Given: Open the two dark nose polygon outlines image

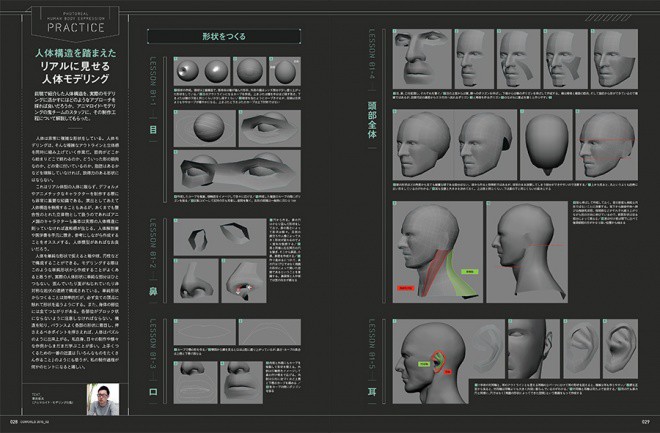Looking at the screenshot, I should pyautogui.click(x=220, y=237).
